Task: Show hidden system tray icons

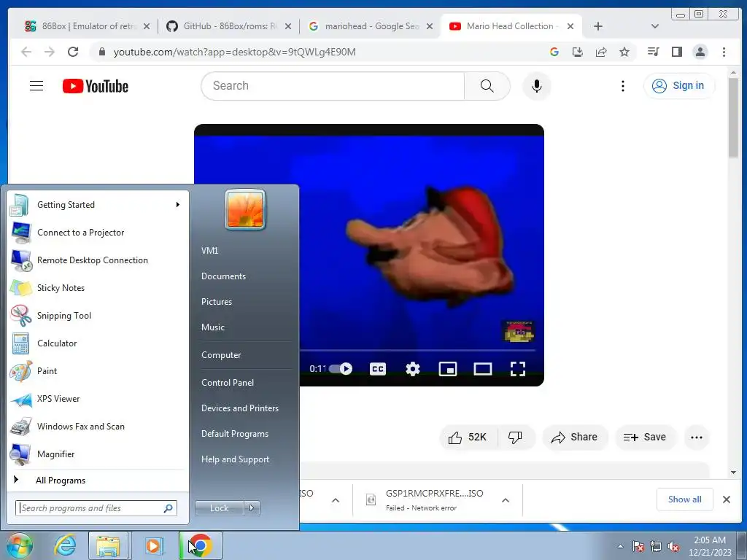Action: click(x=620, y=546)
